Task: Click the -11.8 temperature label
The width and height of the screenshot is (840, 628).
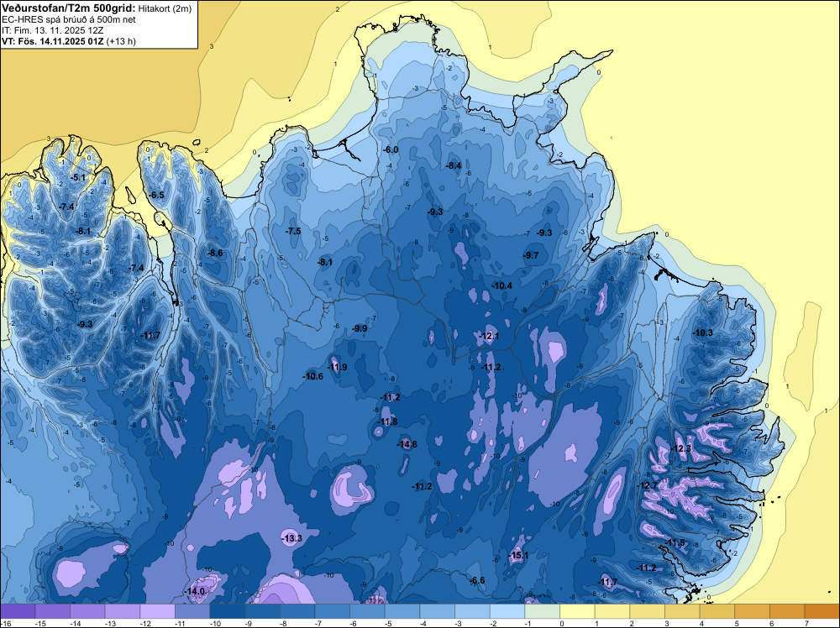Action: click(388, 421)
